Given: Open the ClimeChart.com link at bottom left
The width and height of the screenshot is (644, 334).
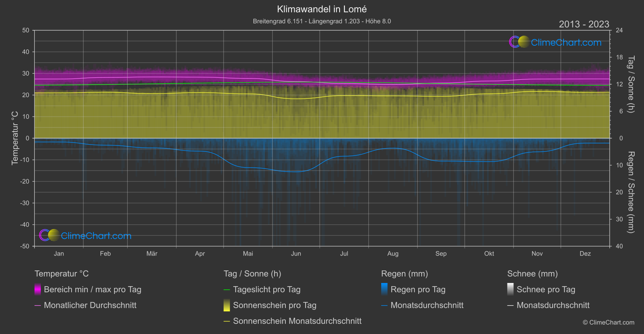Looking at the screenshot, I should [x=96, y=236].
